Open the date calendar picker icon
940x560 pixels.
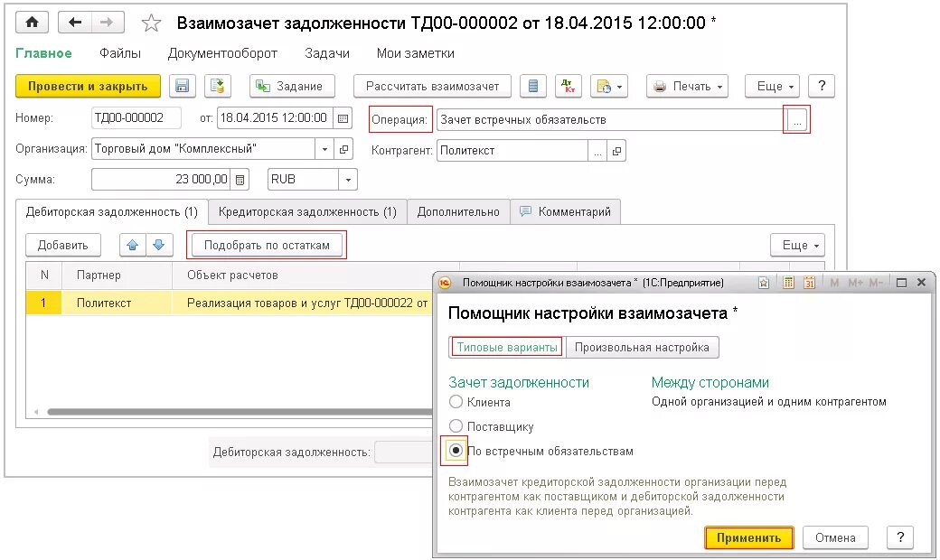coord(343,118)
